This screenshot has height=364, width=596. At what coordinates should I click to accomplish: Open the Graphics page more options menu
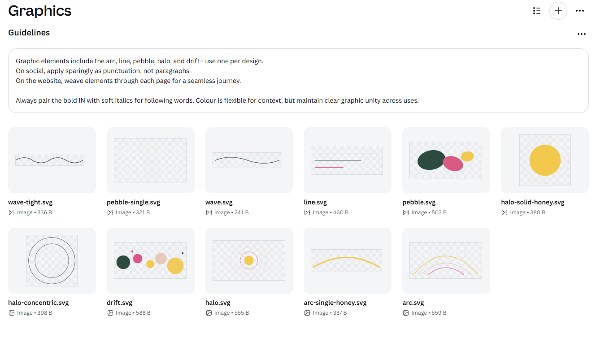coord(580,11)
